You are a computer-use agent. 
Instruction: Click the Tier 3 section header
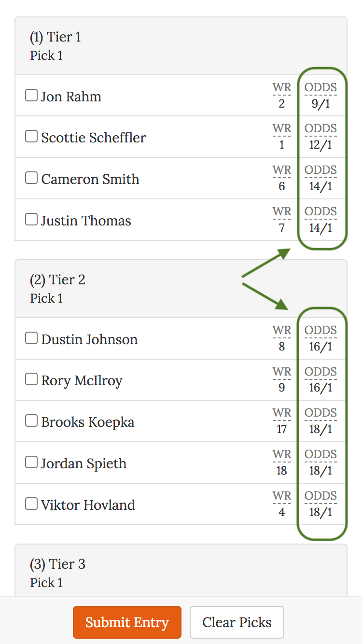pyautogui.click(x=57, y=564)
